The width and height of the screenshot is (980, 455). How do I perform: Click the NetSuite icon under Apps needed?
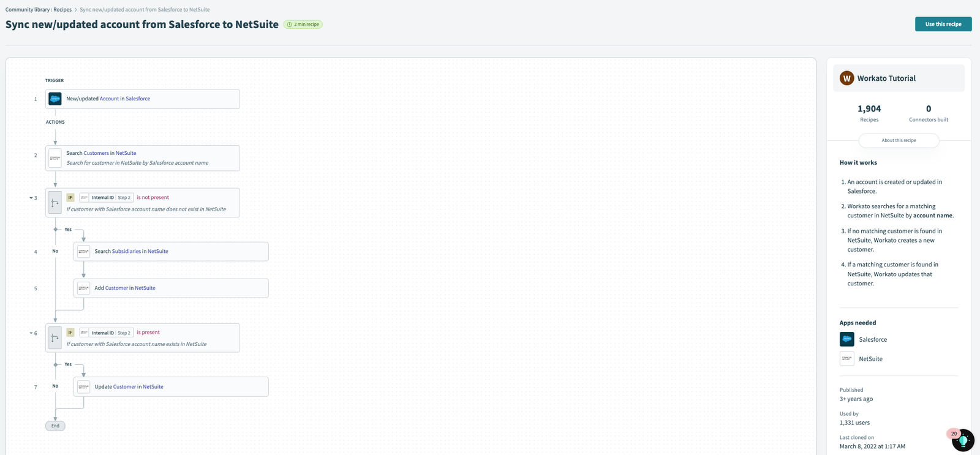tap(847, 359)
